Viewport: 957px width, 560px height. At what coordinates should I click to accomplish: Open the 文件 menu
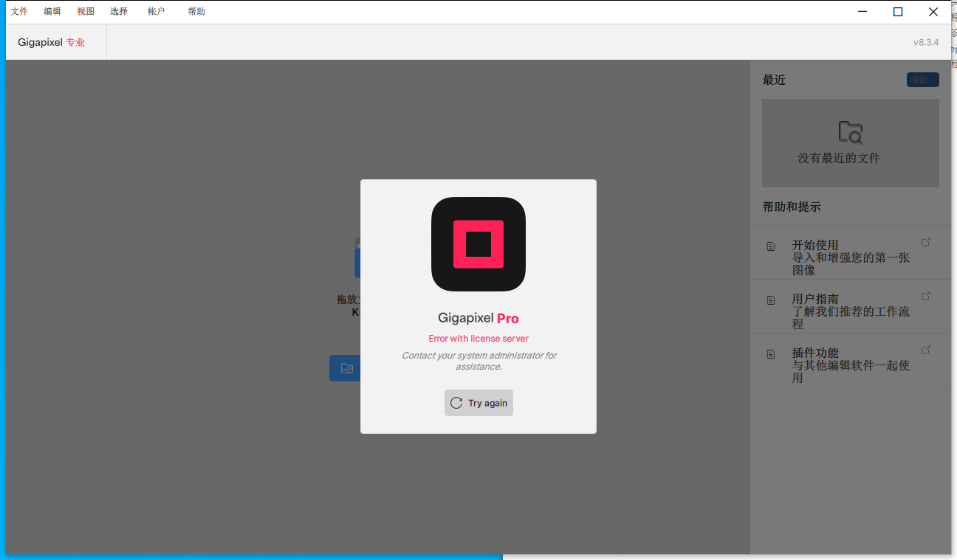coord(19,12)
